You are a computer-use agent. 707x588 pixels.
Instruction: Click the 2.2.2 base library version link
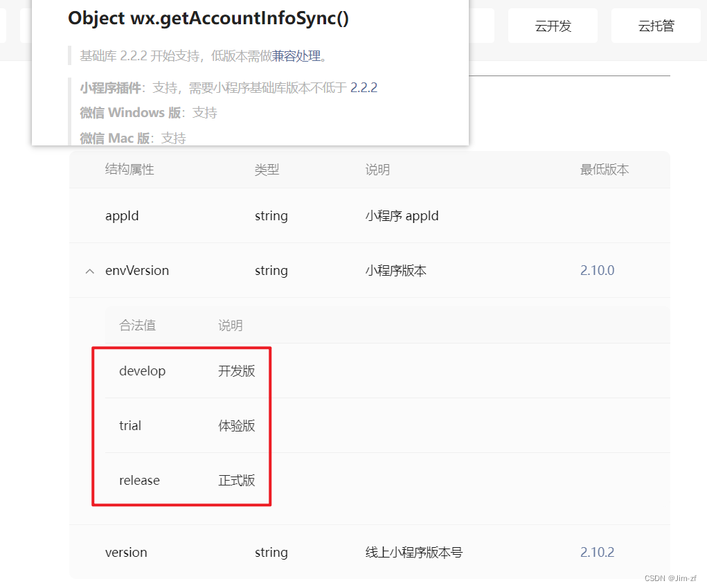364,87
